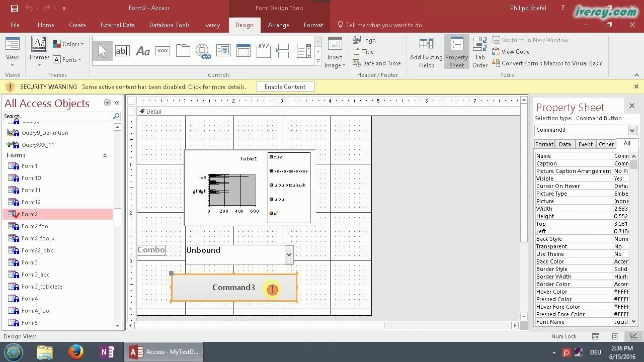Choose the Navigation Control tool
644x362 pixels.
pyautogui.click(x=244, y=51)
